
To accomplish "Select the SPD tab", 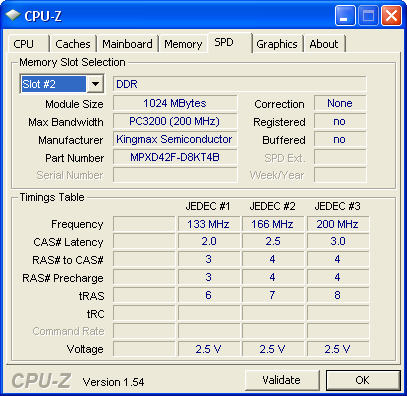I will pos(230,43).
